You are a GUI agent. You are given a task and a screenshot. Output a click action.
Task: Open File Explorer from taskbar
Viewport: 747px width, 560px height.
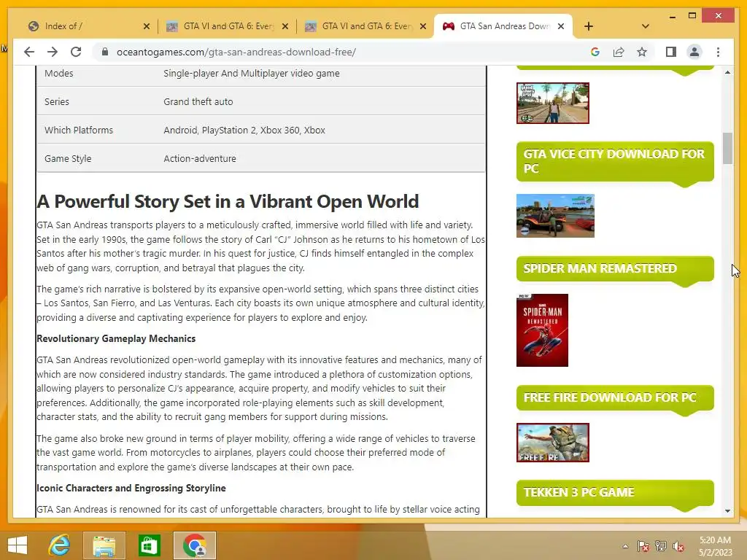pos(104,545)
